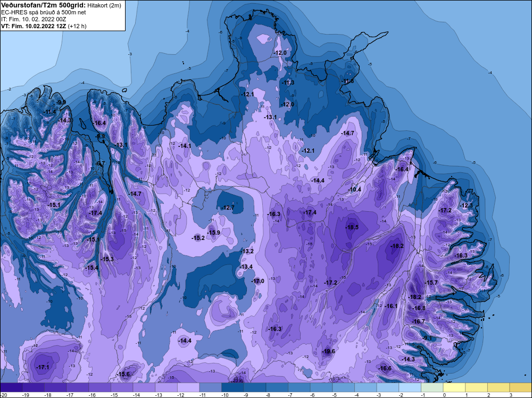The height and width of the screenshot is (398, 532).
Task: Click the -16.6 temperature value
Action: click(385, 369)
